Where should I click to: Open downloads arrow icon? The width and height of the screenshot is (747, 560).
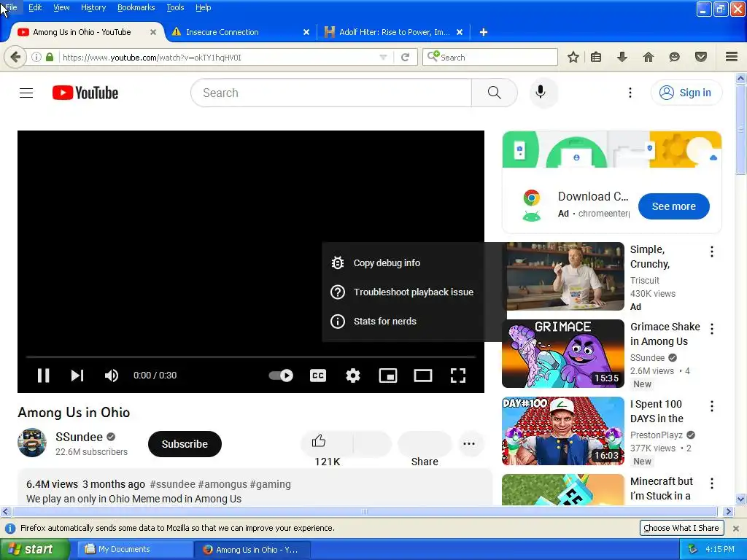[x=622, y=57]
